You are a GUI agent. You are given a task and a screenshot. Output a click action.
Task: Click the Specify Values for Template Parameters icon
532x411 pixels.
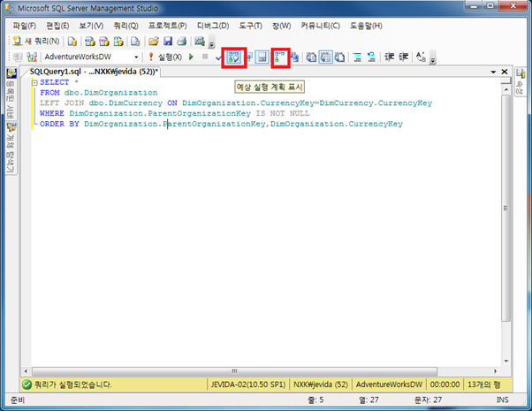421,57
